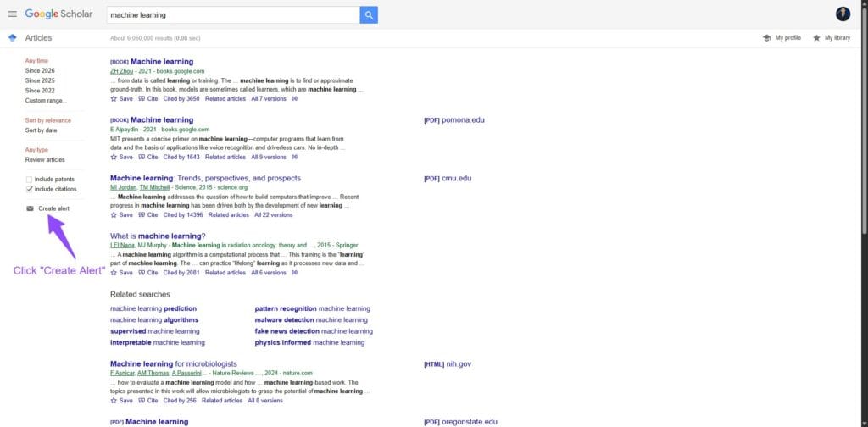Choose Sort by date
868x427 pixels.
coord(41,130)
